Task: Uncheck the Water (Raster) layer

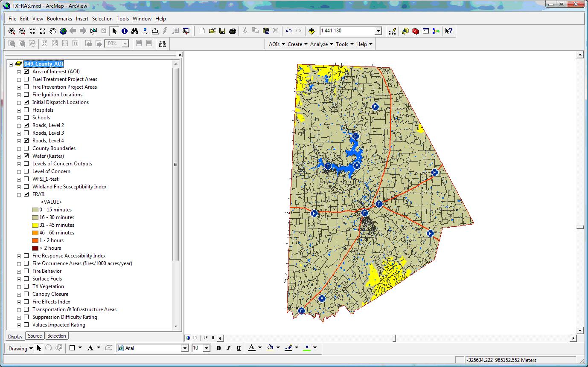Action: (26, 156)
